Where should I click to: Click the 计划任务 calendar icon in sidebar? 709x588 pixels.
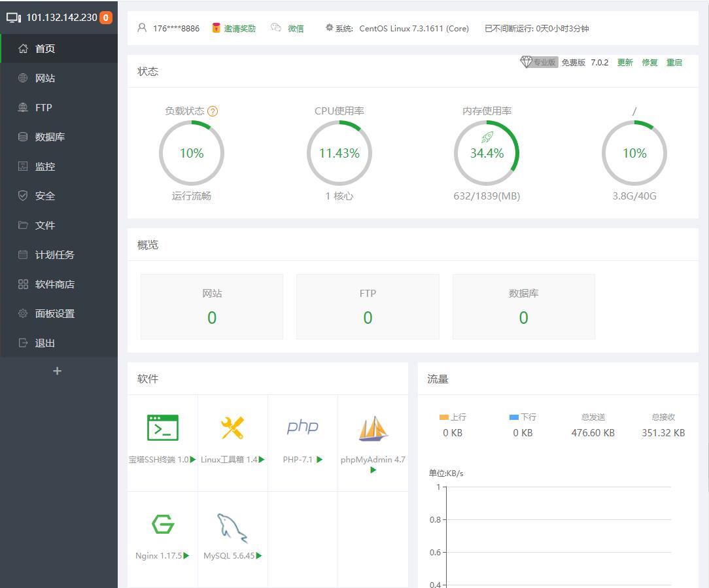pos(23,254)
